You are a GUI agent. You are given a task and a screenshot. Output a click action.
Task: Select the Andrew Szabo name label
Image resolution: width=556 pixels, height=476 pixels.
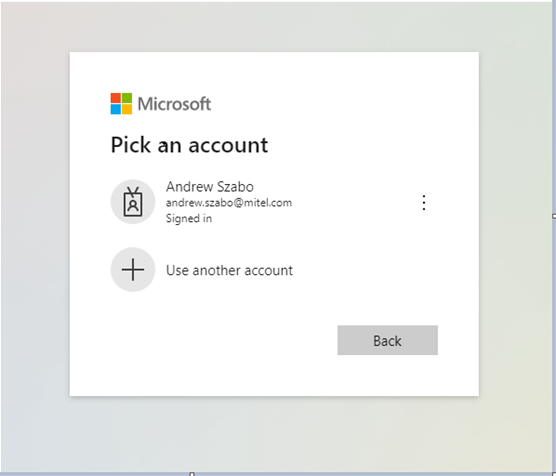pyautogui.click(x=210, y=187)
